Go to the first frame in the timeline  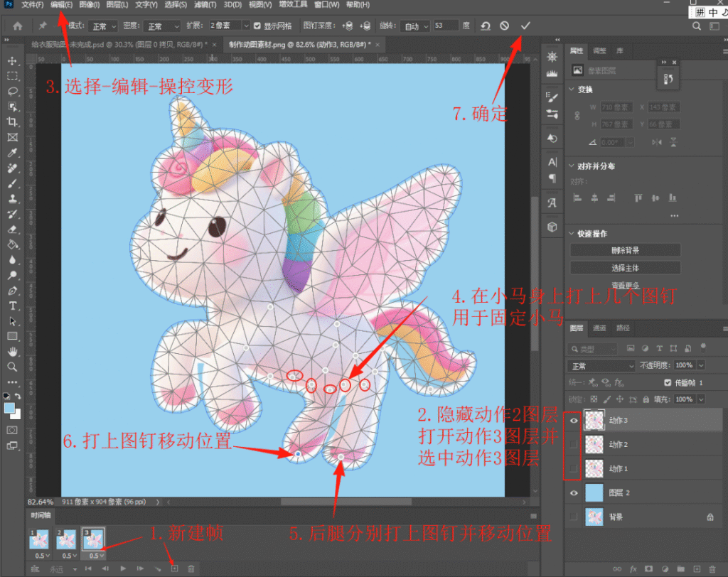tap(87, 568)
